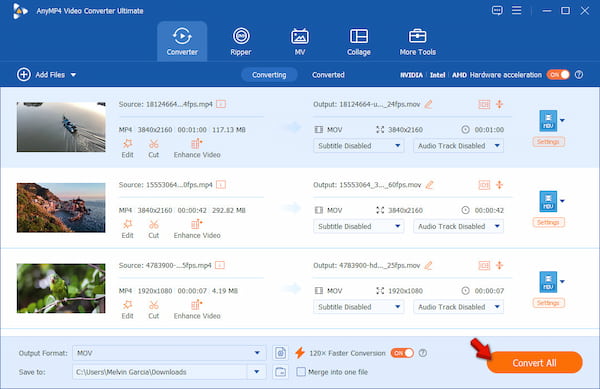600x389 pixels.
Task: Click split icon for 4783900 output
Action: click(x=499, y=265)
